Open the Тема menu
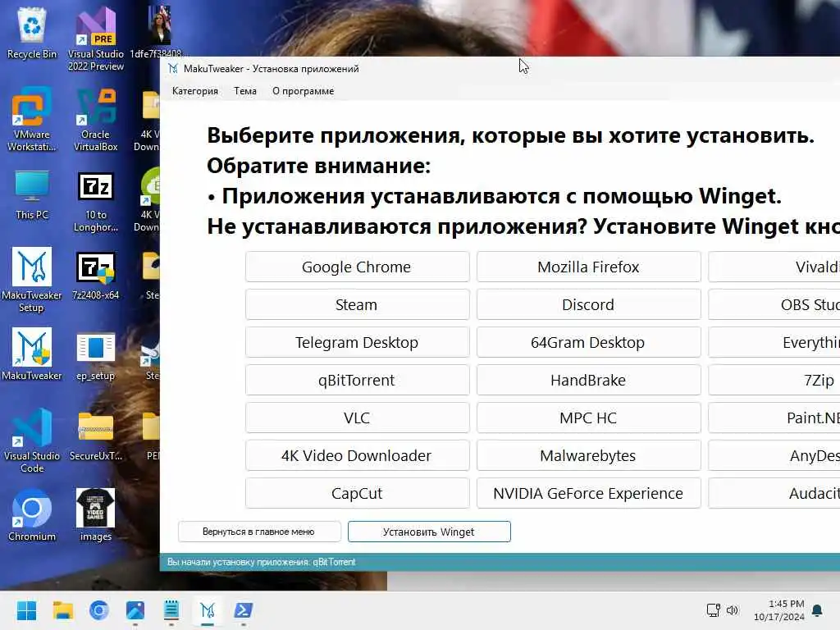The width and height of the screenshot is (840, 630). click(x=245, y=91)
